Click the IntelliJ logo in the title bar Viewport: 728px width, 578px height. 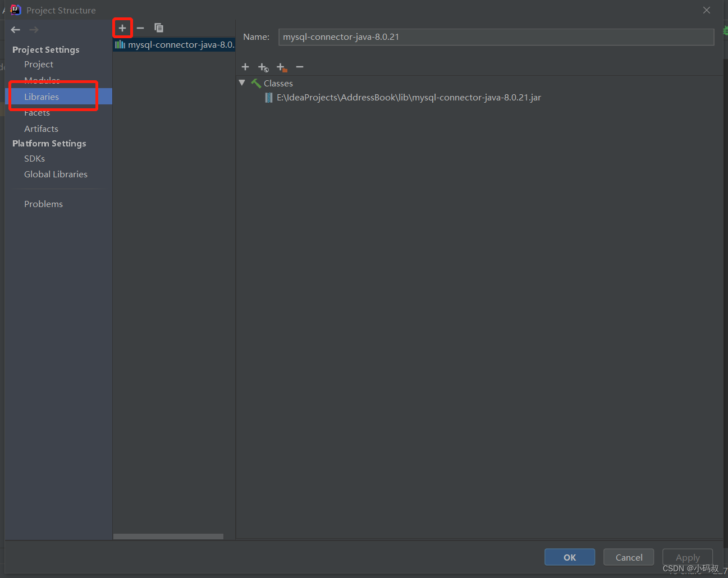pyautogui.click(x=15, y=10)
